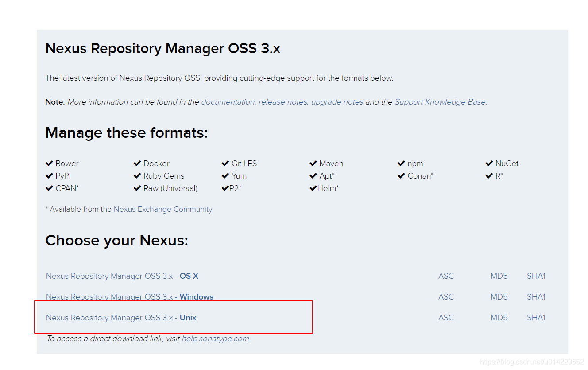The height and width of the screenshot is (370, 588).
Task: Click the checkmark next to Raw (Universal)
Action: tap(137, 188)
